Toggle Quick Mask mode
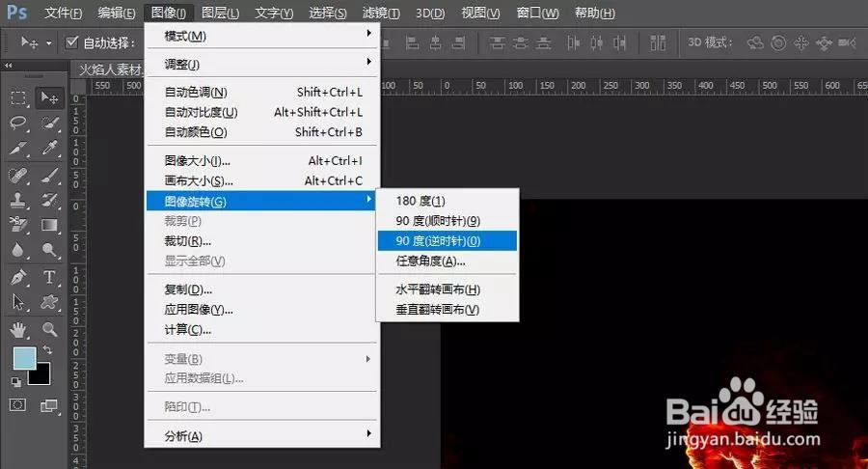The image size is (868, 469). pos(17,404)
